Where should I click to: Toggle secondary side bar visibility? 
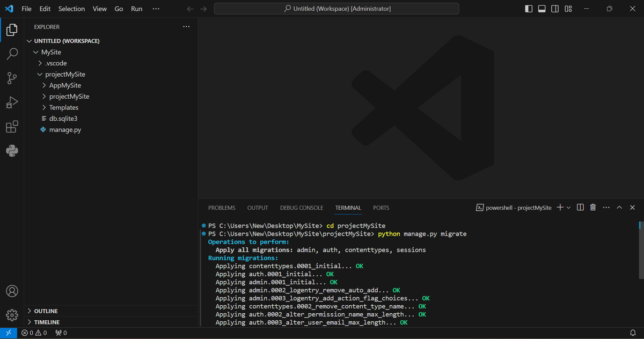555,9
